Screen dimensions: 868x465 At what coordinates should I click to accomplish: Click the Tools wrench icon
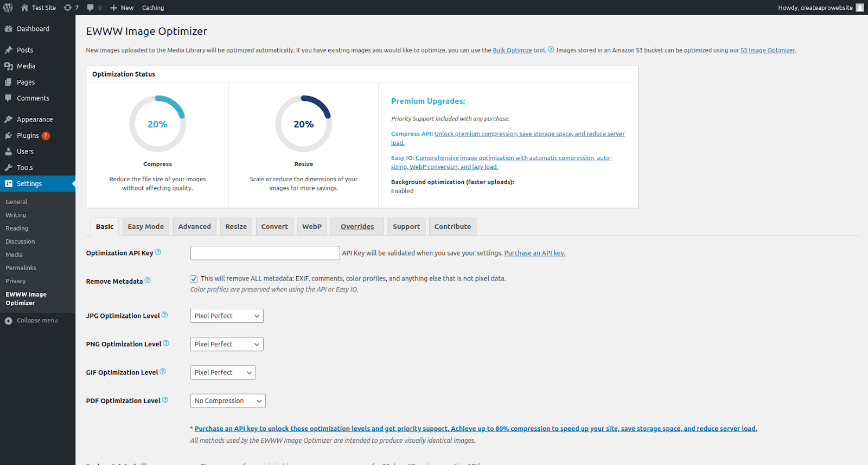(x=9, y=168)
